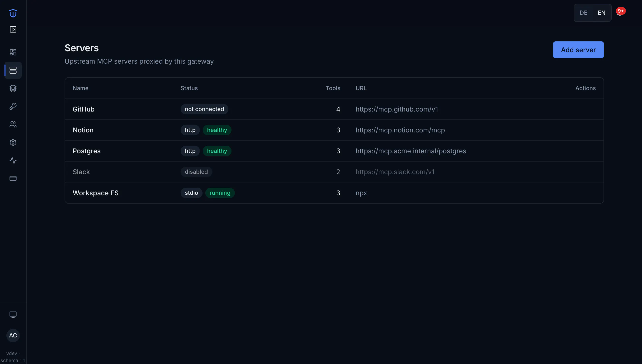Select the Notion server name
Viewport: 642px width, 364px height.
pyautogui.click(x=83, y=130)
